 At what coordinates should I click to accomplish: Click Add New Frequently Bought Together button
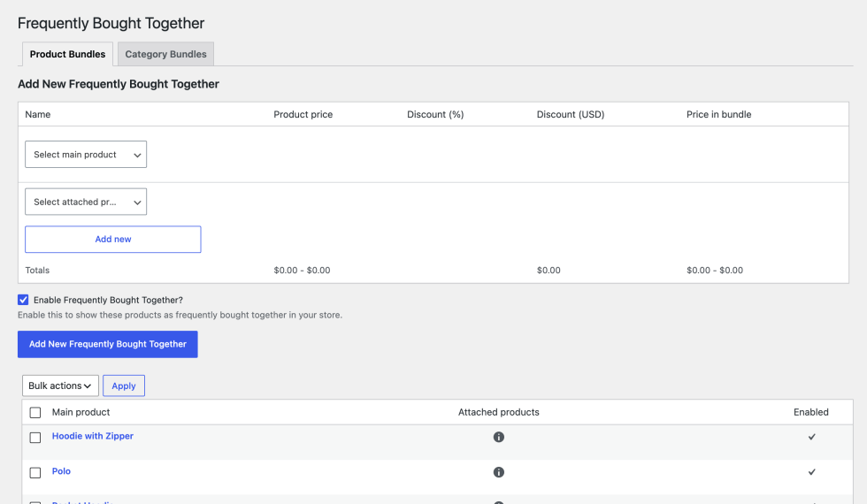tap(108, 344)
